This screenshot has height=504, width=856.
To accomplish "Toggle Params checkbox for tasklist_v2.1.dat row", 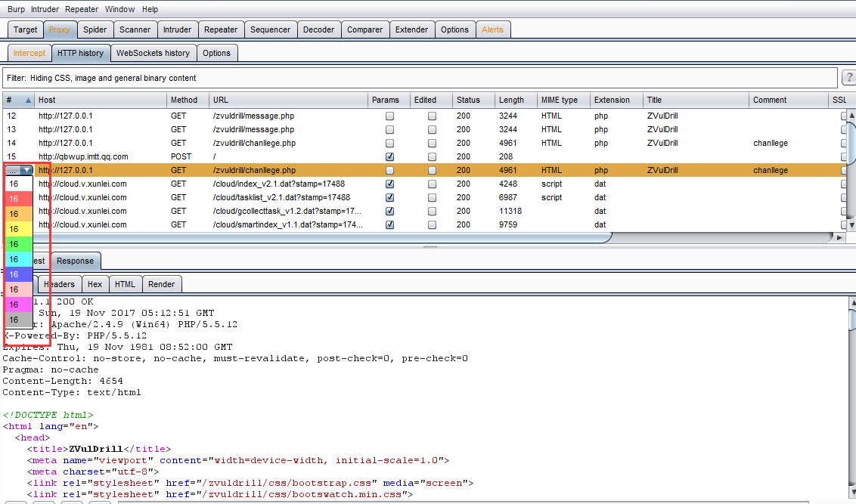I will pos(389,197).
